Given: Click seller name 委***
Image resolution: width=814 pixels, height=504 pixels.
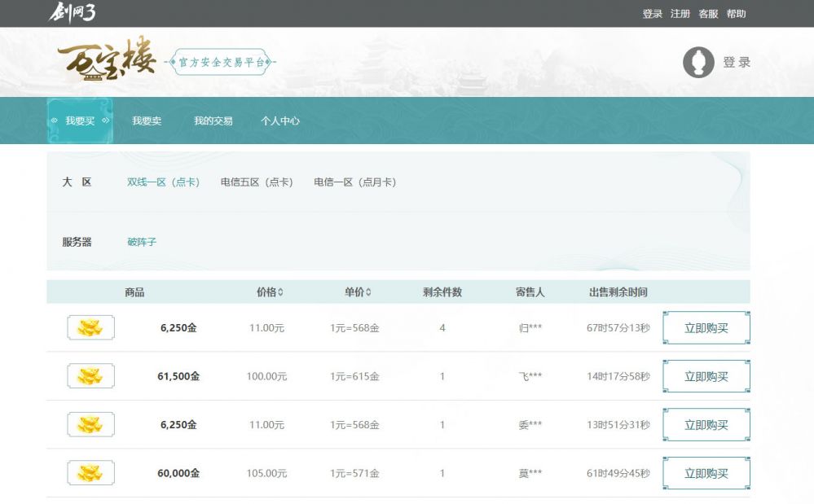Looking at the screenshot, I should (530, 425).
